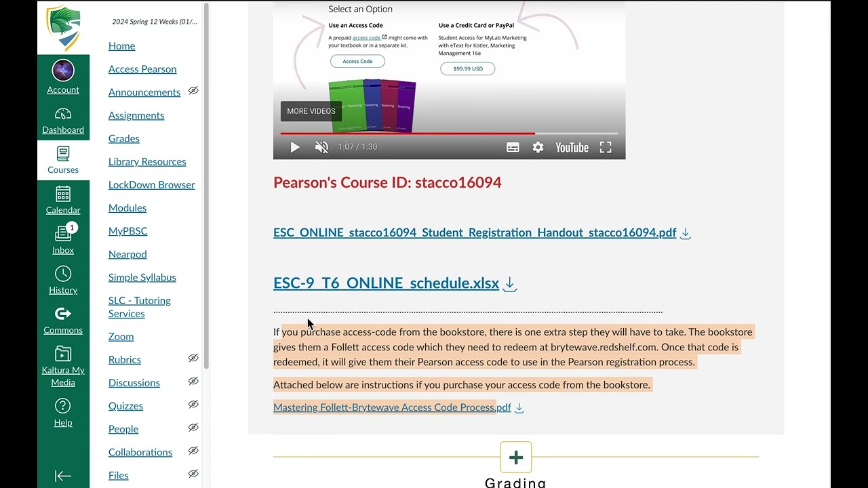Open Files page
868x488 pixels.
[119, 474]
